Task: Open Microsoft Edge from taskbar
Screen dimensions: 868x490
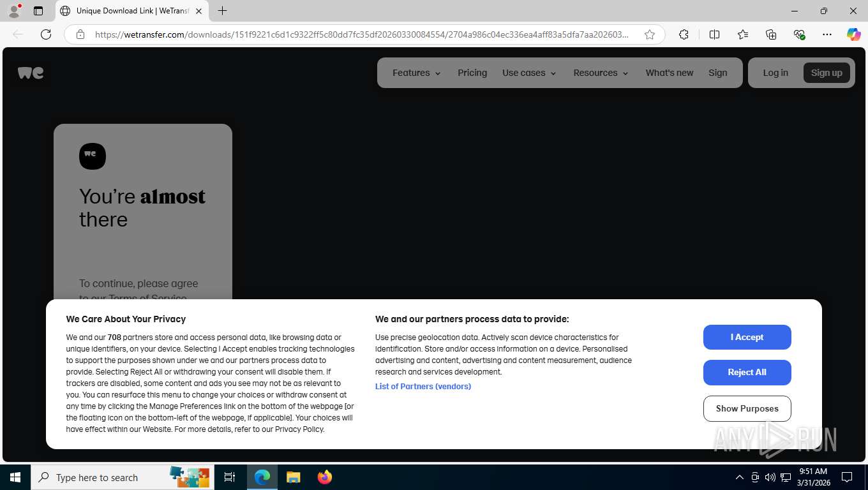Action: pos(262,477)
